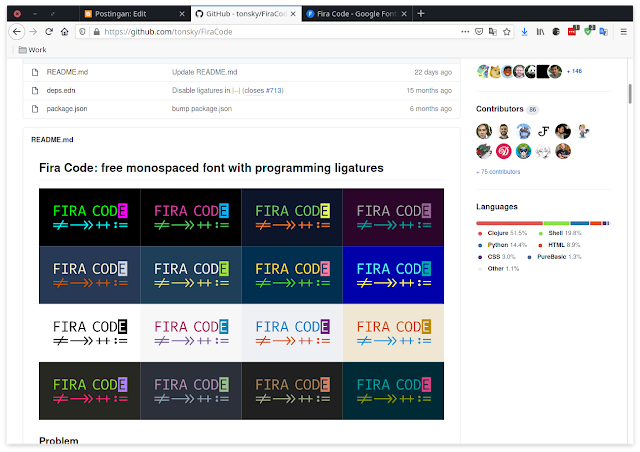Open the Downloads arrow icon
Viewport: 640px width, 452px height.
(524, 32)
